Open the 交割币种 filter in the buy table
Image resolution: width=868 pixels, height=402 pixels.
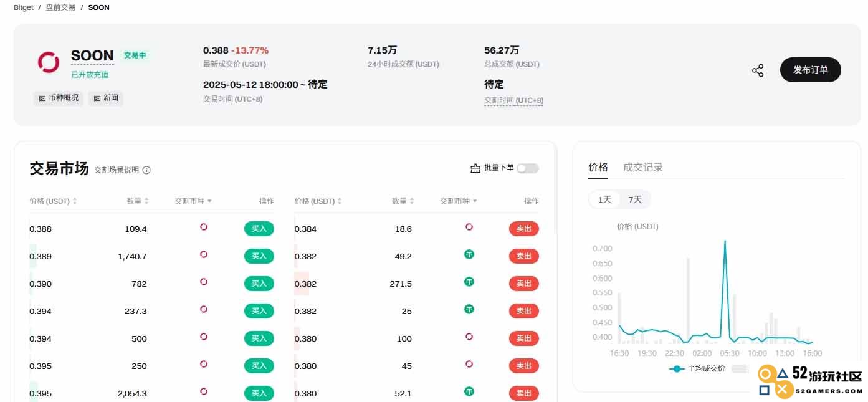(193, 201)
